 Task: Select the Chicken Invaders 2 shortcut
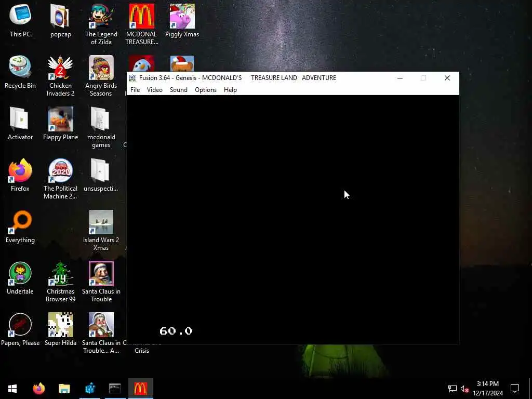pos(60,76)
